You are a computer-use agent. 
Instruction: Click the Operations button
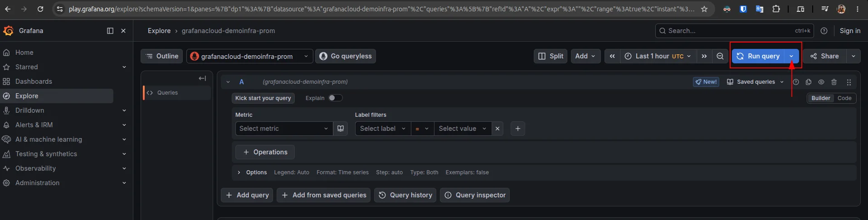[x=265, y=152]
